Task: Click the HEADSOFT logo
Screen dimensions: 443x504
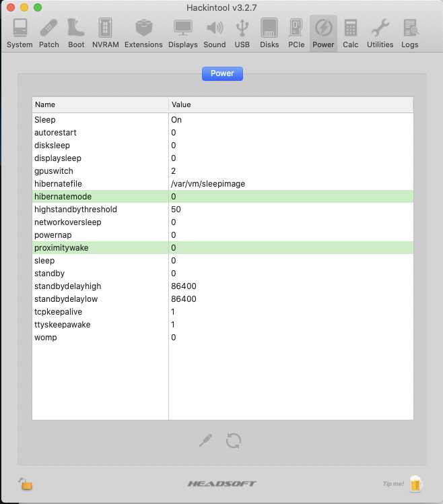Action: [222, 484]
